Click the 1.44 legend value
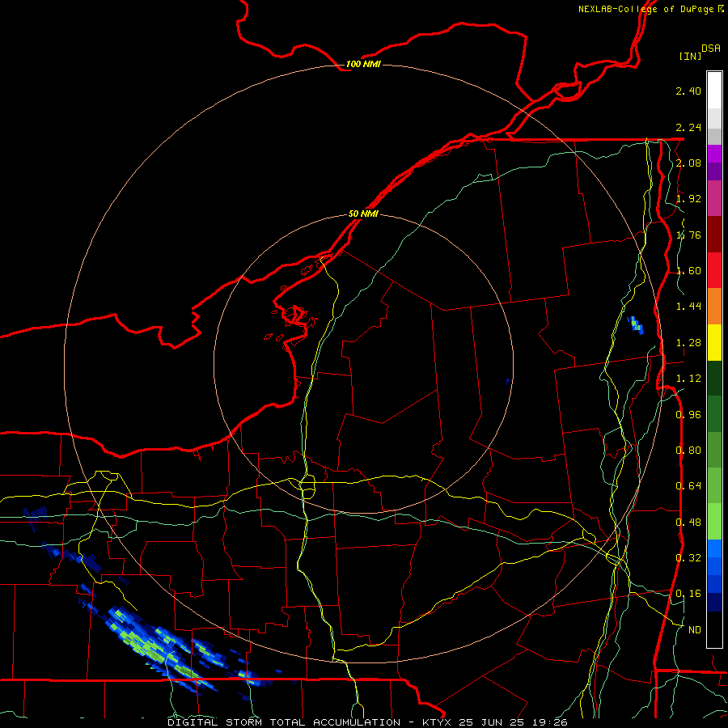Screen dimensions: 728x728 tap(688, 307)
